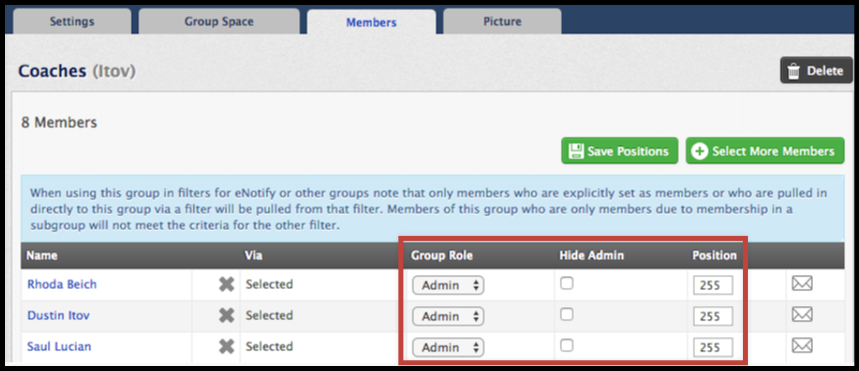The height and width of the screenshot is (371, 859).
Task: Remove Saul Lucian with the X icon
Action: [x=226, y=346]
